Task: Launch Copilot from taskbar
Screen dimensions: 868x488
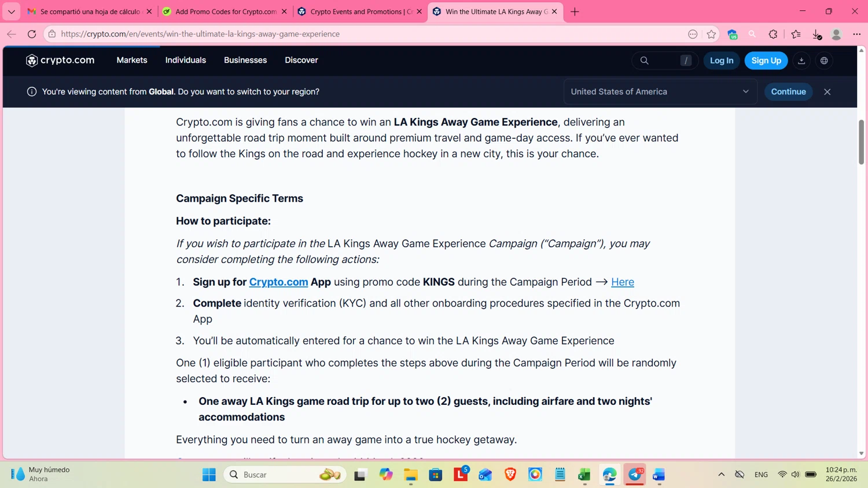Action: pos(386,475)
